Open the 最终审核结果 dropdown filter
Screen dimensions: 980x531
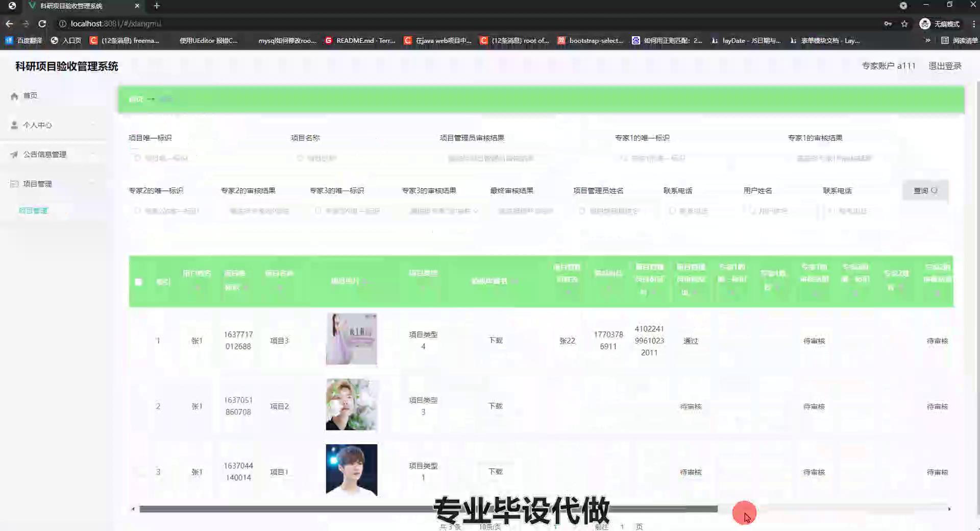[x=525, y=211]
